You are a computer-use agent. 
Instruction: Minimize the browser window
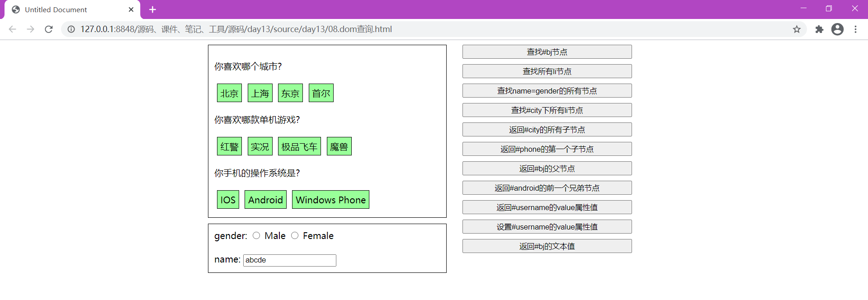point(803,9)
